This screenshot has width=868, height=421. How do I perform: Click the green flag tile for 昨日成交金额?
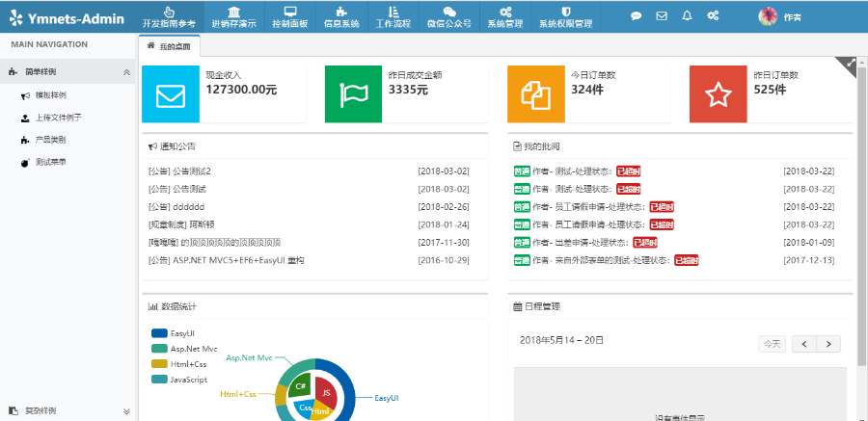(x=353, y=94)
